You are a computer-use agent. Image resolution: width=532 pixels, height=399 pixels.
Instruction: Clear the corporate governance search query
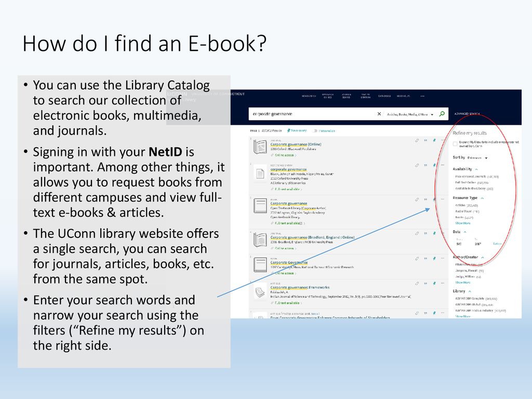[x=379, y=114]
